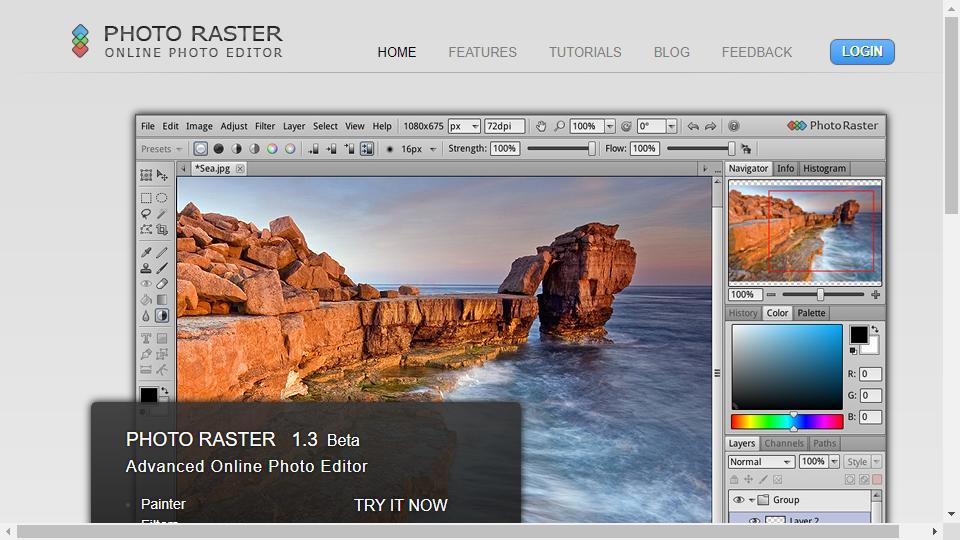Select the Pencil tool

point(162,252)
